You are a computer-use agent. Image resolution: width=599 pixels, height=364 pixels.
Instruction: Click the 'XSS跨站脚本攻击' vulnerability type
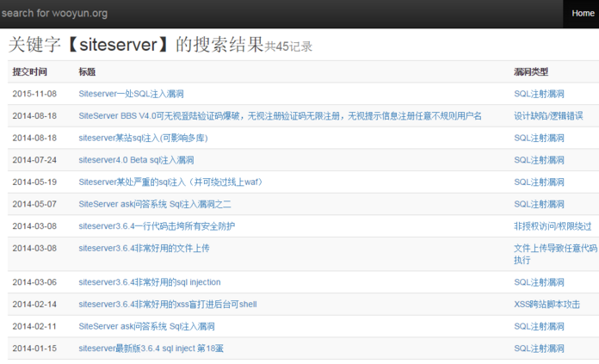(547, 305)
